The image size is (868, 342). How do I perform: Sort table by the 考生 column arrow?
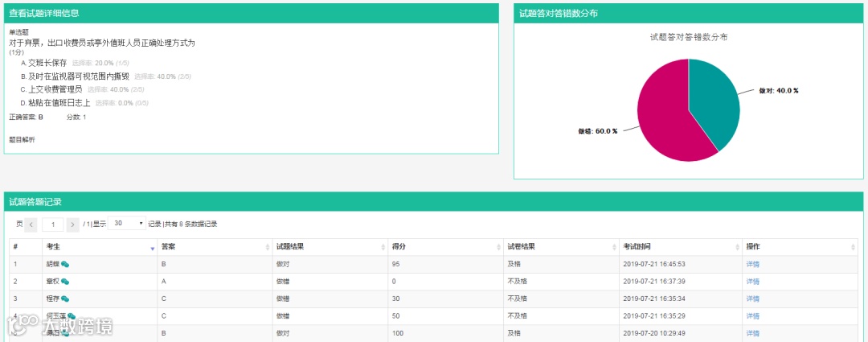[152, 247]
